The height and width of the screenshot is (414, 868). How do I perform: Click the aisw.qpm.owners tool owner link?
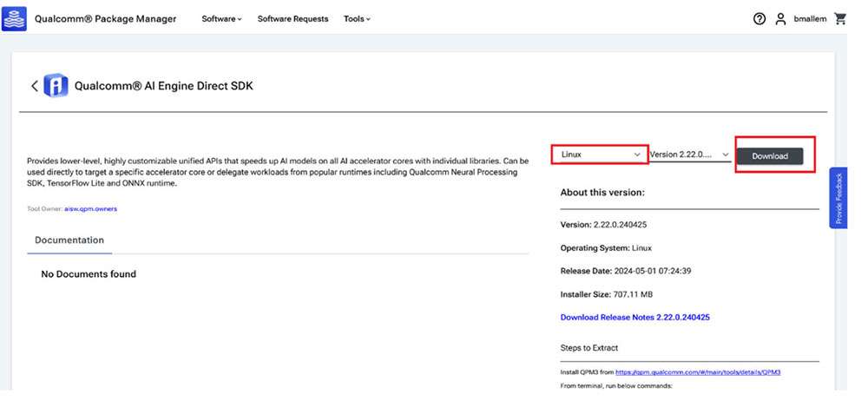point(91,208)
